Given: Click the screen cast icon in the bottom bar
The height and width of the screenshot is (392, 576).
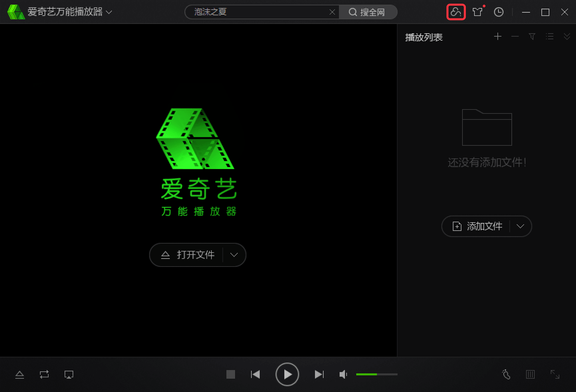Looking at the screenshot, I should click(x=69, y=375).
